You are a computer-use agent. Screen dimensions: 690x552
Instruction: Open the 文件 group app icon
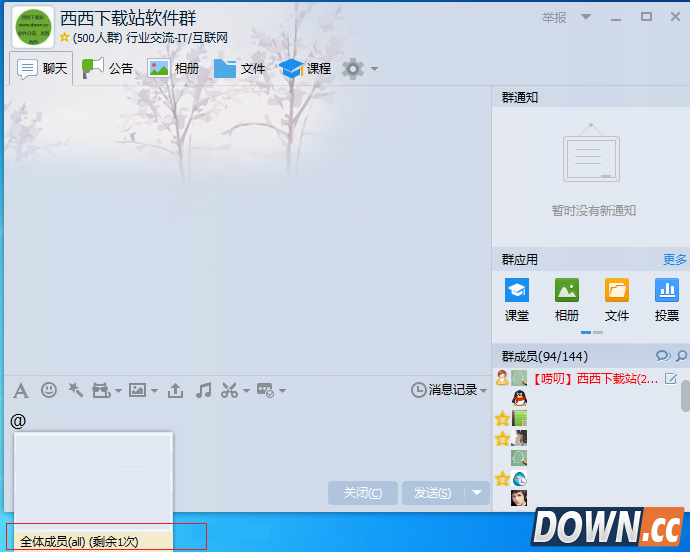coord(617,290)
